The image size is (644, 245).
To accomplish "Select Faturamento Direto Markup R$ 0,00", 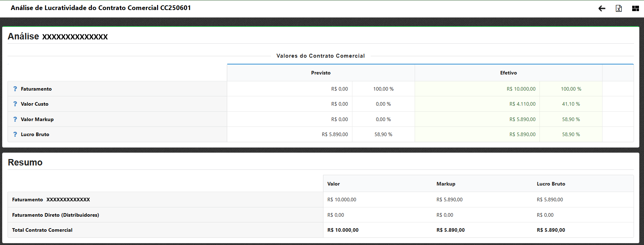I will (x=445, y=215).
